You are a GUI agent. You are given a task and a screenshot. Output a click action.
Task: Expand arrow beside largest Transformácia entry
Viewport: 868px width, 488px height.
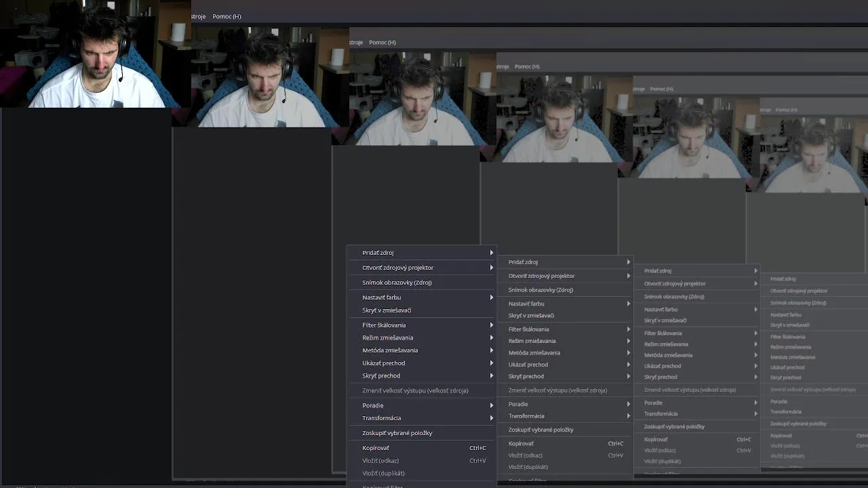click(492, 418)
